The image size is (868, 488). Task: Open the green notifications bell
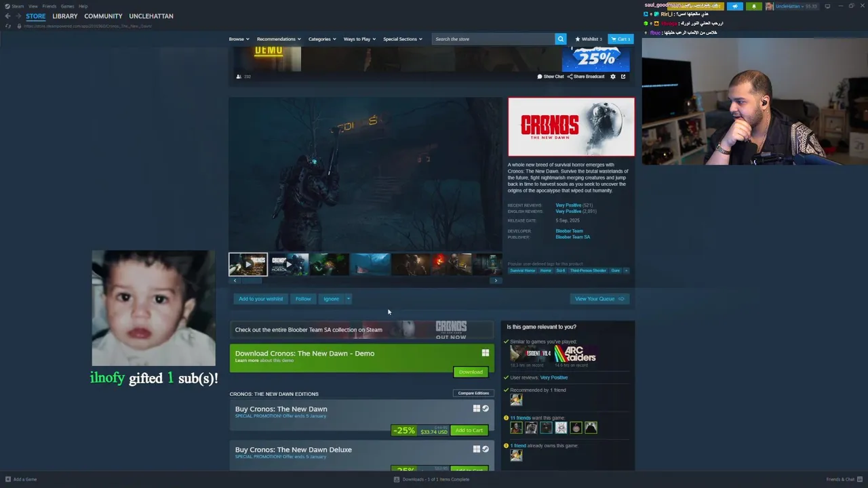tap(753, 6)
